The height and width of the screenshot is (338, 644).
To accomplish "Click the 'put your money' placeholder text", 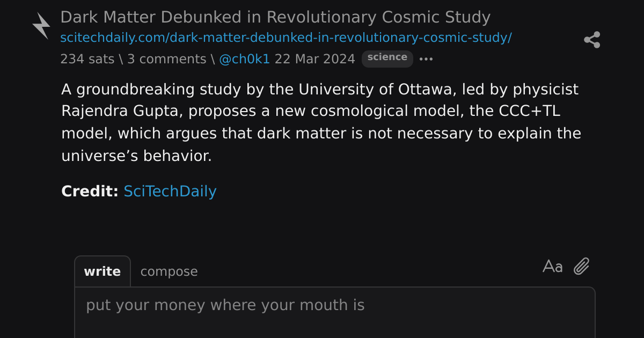I will tap(225, 305).
